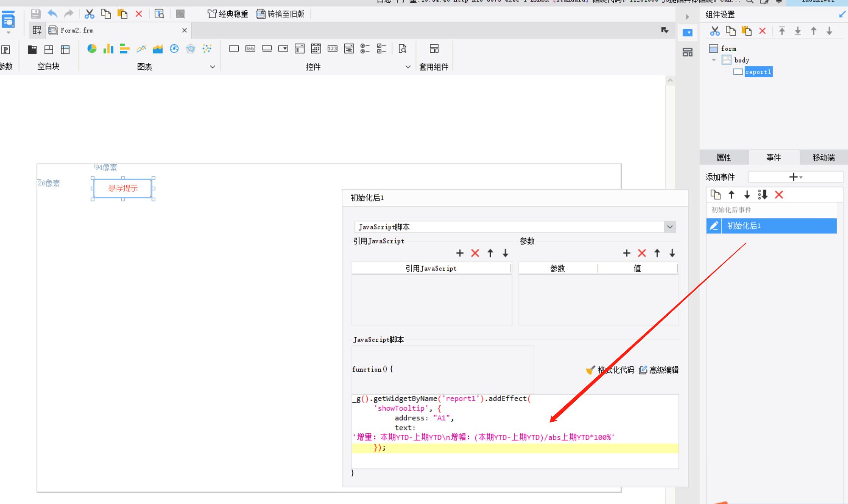
Task: Switch to the 属性 tab
Action: pyautogui.click(x=724, y=157)
